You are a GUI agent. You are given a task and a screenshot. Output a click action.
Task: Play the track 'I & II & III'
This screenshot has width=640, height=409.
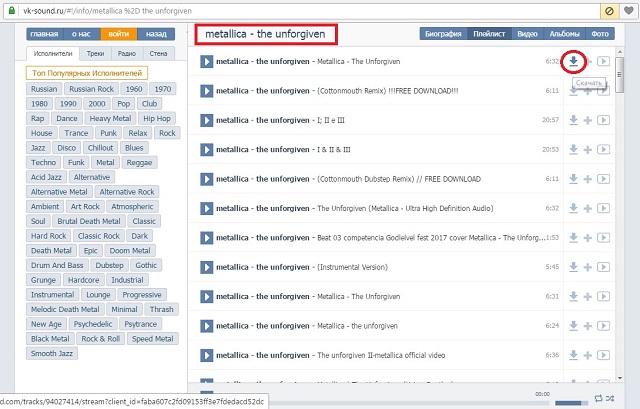point(207,150)
